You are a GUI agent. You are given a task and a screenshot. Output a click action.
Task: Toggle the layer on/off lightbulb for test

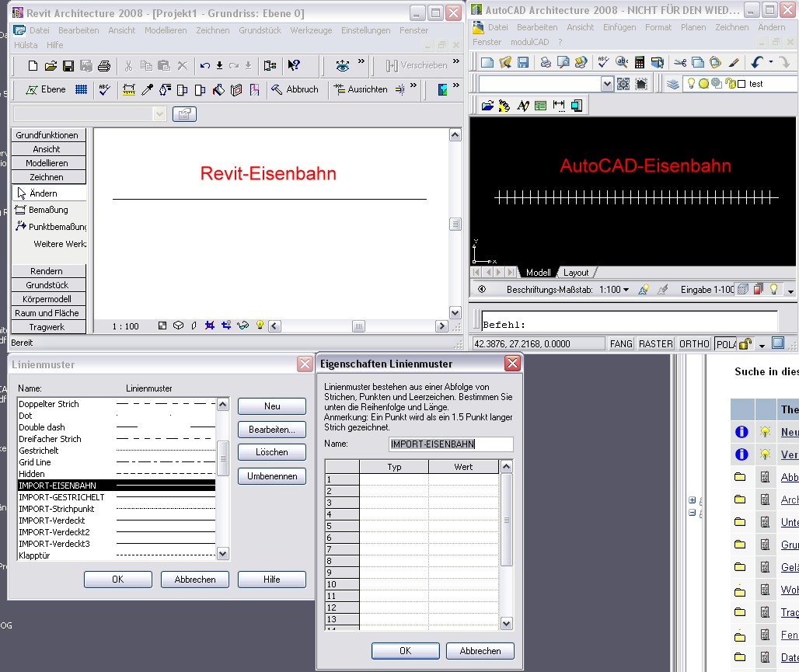pos(691,84)
